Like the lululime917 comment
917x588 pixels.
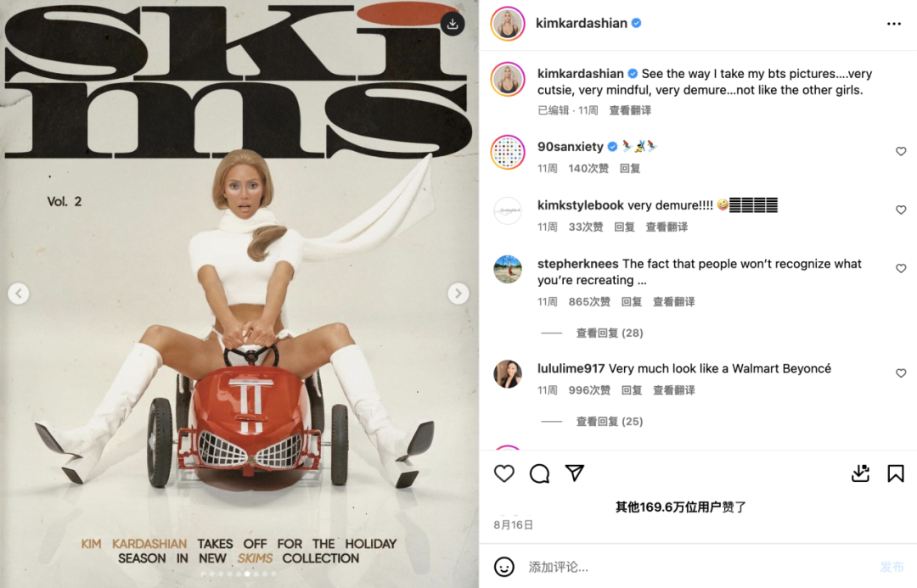pyautogui.click(x=901, y=372)
